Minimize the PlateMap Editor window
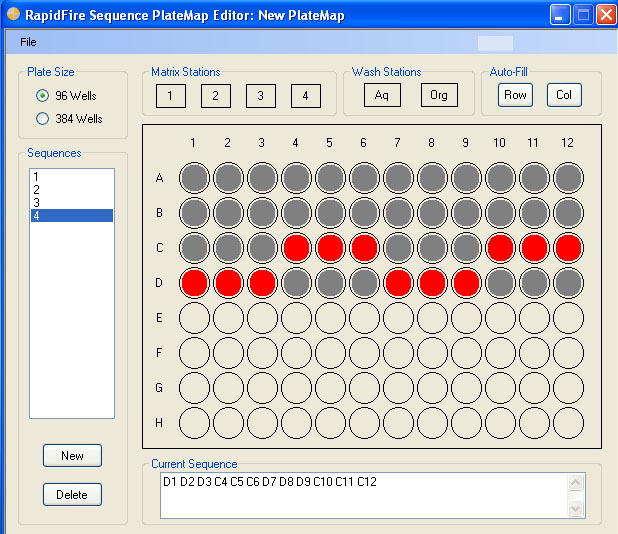This screenshot has width=618, height=534. (x=560, y=15)
